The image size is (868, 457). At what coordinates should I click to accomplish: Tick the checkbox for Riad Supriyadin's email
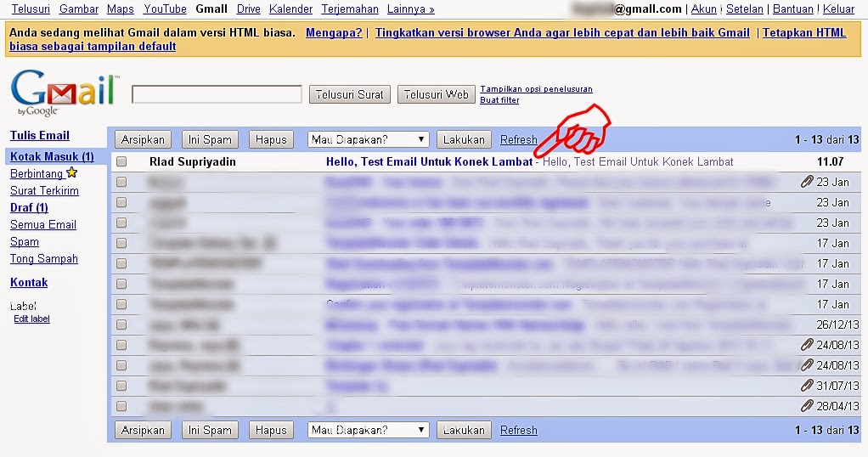(x=121, y=161)
